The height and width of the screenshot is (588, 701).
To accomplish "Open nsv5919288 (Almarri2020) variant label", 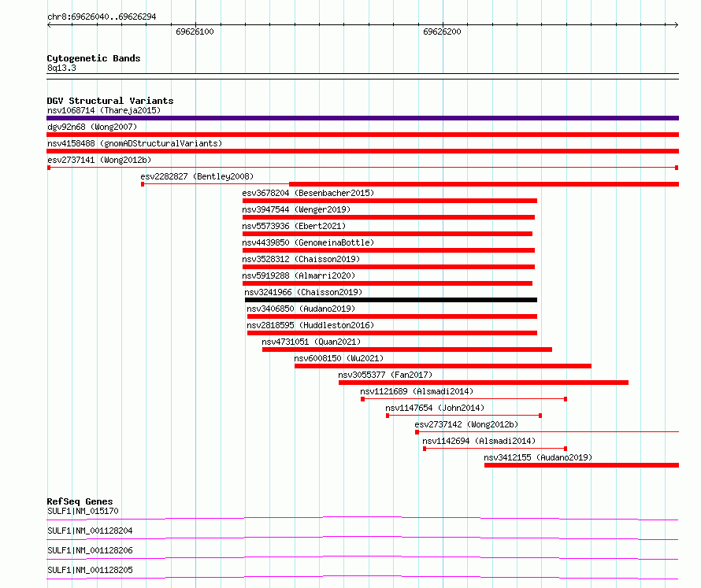I will pos(299,276).
